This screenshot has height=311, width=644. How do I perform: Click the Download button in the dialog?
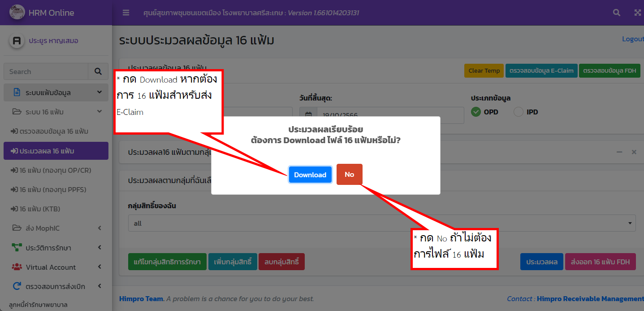310,174
